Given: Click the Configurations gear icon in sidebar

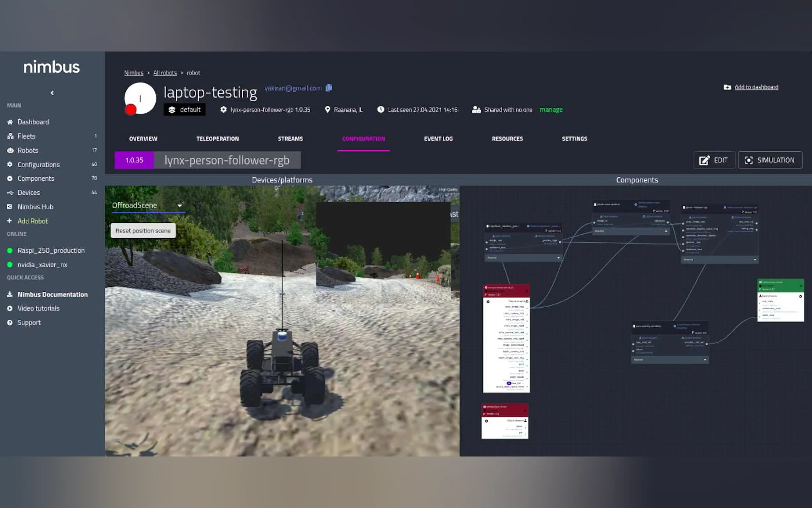Looking at the screenshot, I should click(x=10, y=164).
